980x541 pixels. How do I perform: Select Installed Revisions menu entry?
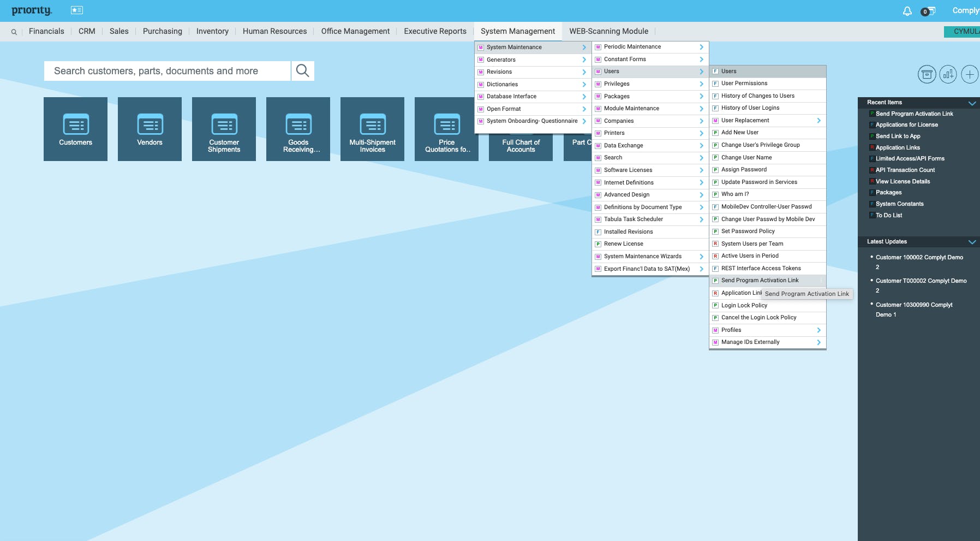click(x=650, y=232)
